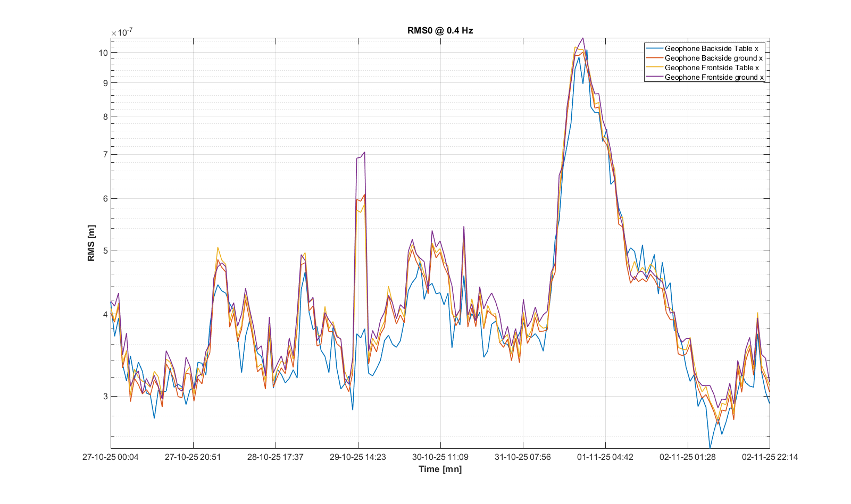The height and width of the screenshot is (504, 851).
Task: Click the x-axis tick label 01-11-25 04:42
Action: 605,457
